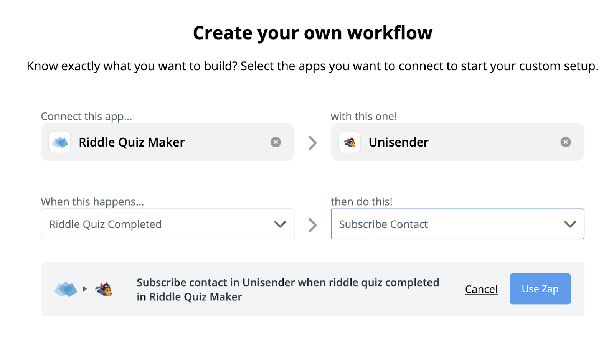Click the chevron on the Subscribe Contact dropdown

[570, 224]
